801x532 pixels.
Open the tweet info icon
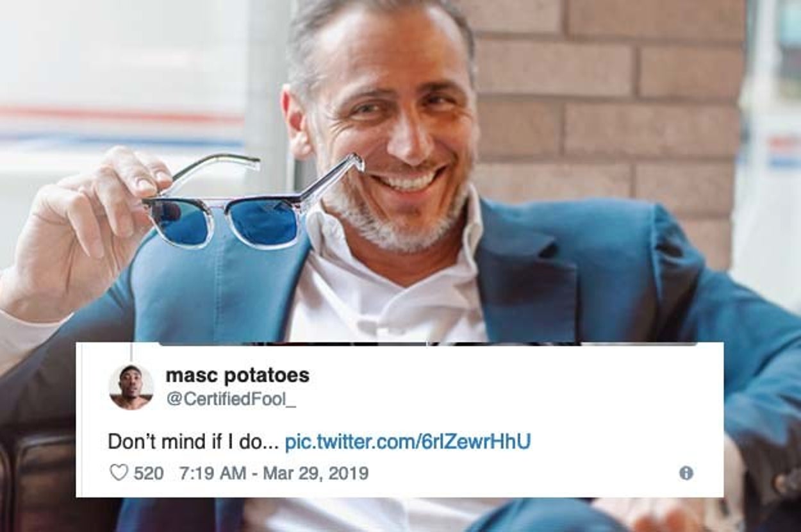[686, 473]
